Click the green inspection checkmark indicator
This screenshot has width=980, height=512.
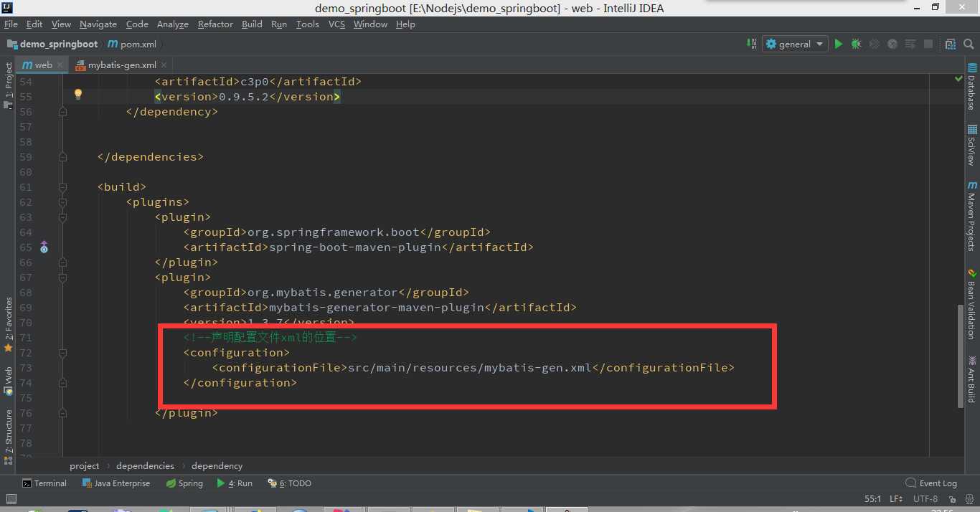(958, 78)
